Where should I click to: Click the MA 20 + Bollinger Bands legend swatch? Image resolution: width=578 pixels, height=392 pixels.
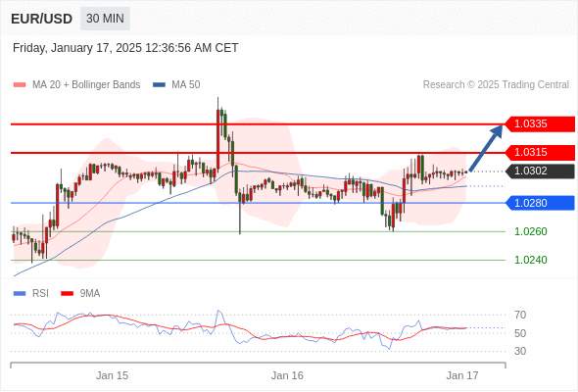pyautogui.click(x=20, y=85)
